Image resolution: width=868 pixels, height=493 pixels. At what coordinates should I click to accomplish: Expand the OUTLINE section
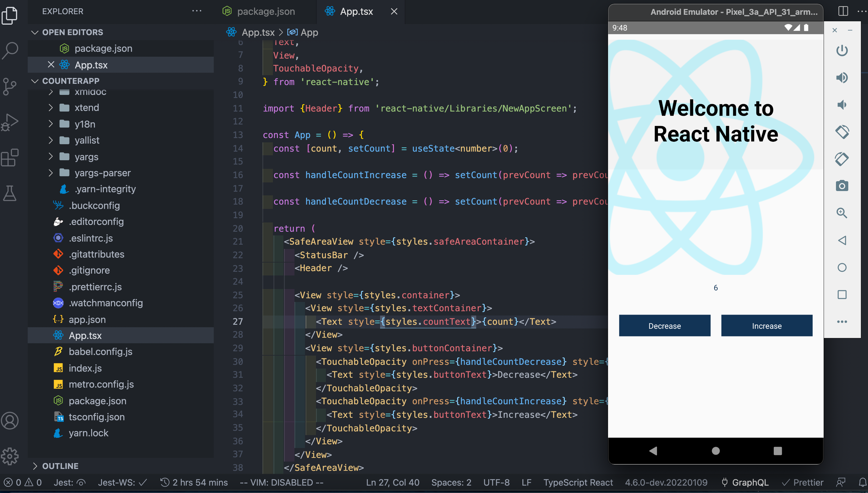[x=34, y=466]
